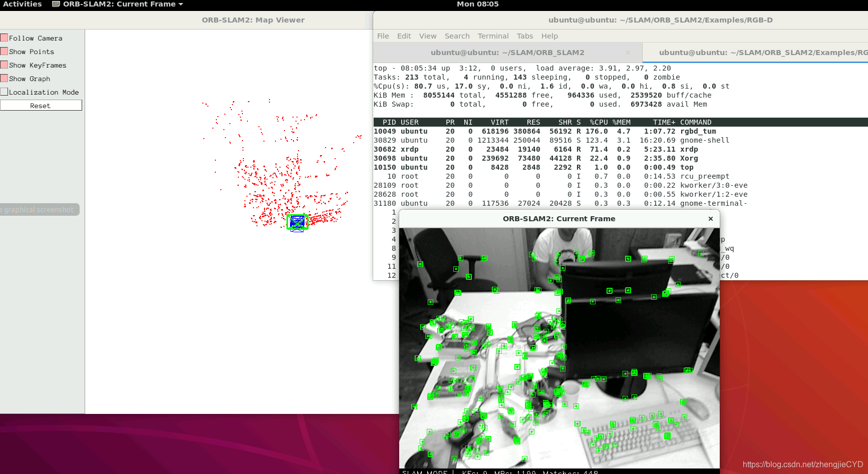Click the PID column header in top
The width and height of the screenshot is (868, 474).
pos(389,122)
